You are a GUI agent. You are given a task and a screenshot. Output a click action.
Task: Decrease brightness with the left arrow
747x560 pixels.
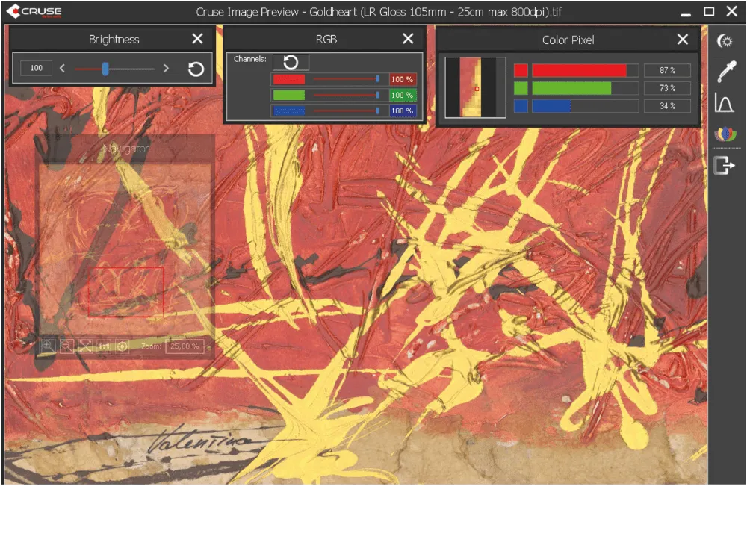click(62, 69)
